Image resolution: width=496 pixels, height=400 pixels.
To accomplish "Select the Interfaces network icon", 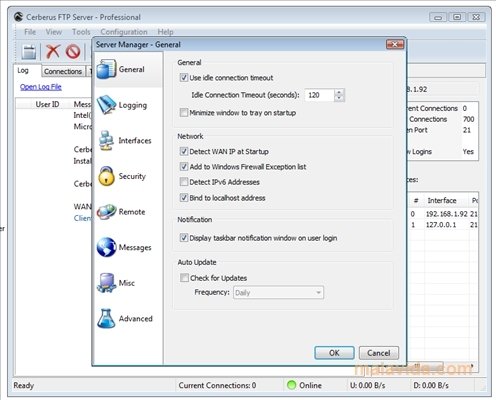I will click(x=106, y=140).
